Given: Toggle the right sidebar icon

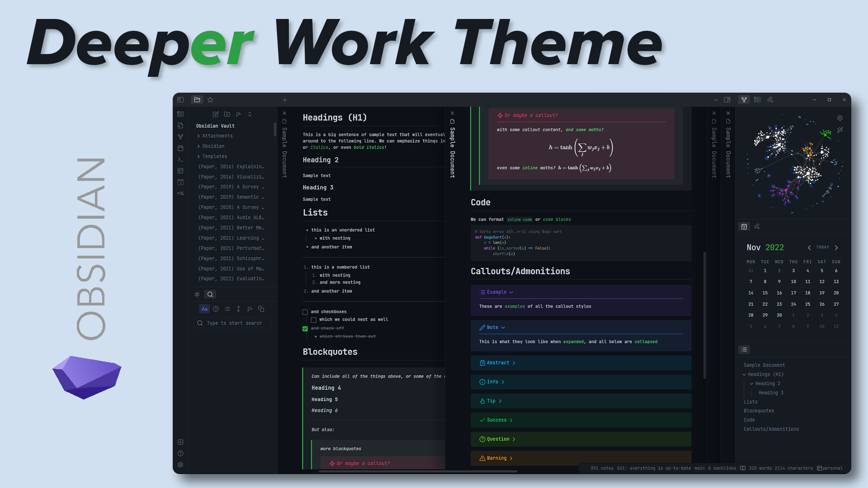Looking at the screenshot, I should pos(727,100).
